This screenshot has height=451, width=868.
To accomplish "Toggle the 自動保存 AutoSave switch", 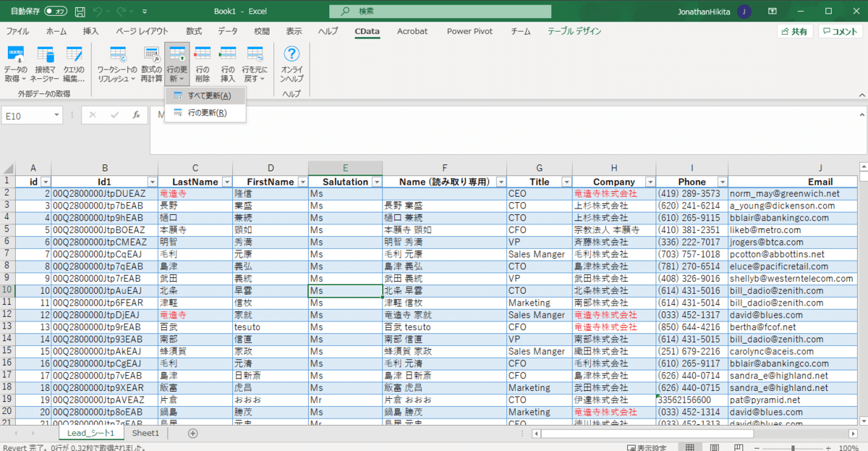I will [x=56, y=12].
